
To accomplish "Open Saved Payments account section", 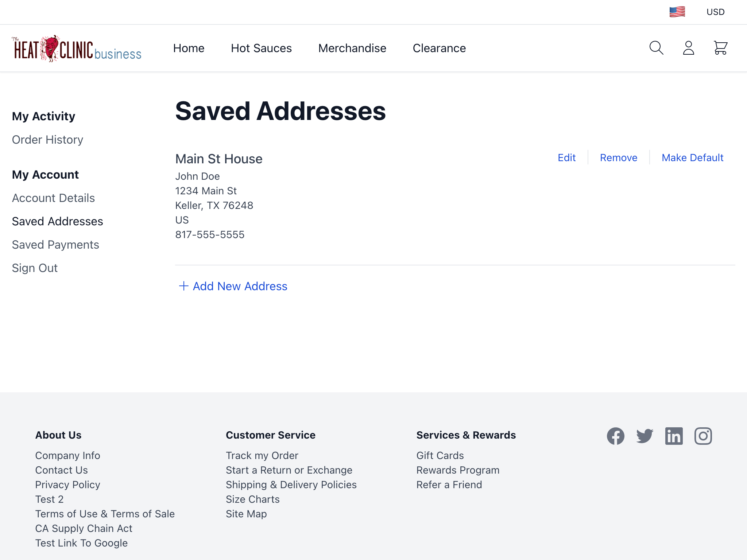I will (55, 245).
